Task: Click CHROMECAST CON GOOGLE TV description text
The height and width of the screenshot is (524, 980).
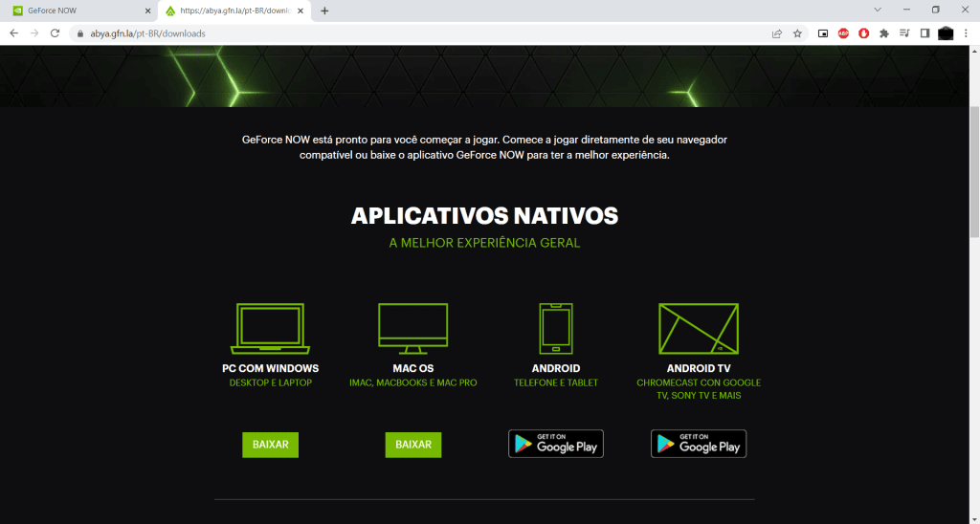Action: [x=699, y=389]
